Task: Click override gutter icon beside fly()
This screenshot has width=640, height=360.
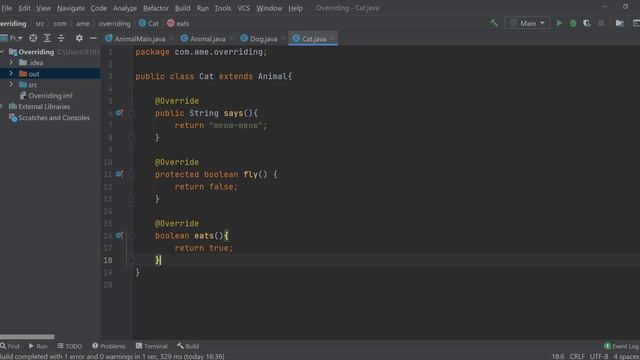Action: [119, 174]
